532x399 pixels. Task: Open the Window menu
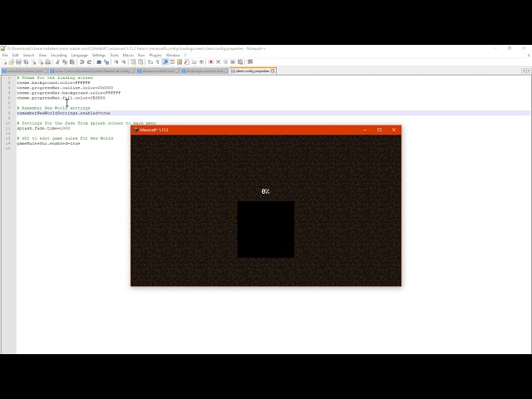coord(173,55)
